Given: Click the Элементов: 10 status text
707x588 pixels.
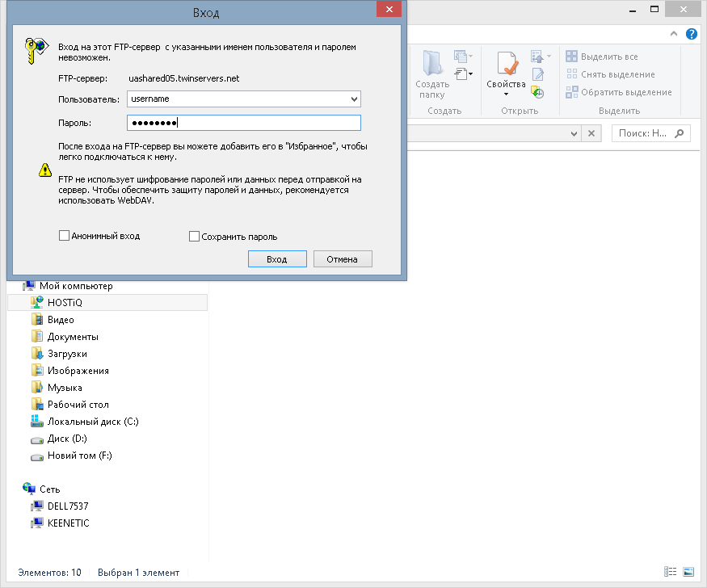Looking at the screenshot, I should coord(49,572).
